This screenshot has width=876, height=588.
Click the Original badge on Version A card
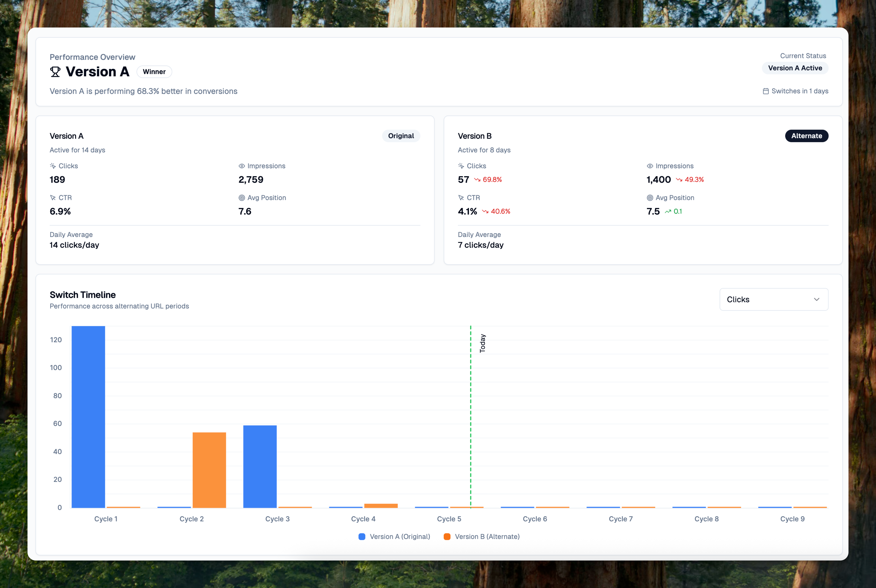(x=401, y=136)
